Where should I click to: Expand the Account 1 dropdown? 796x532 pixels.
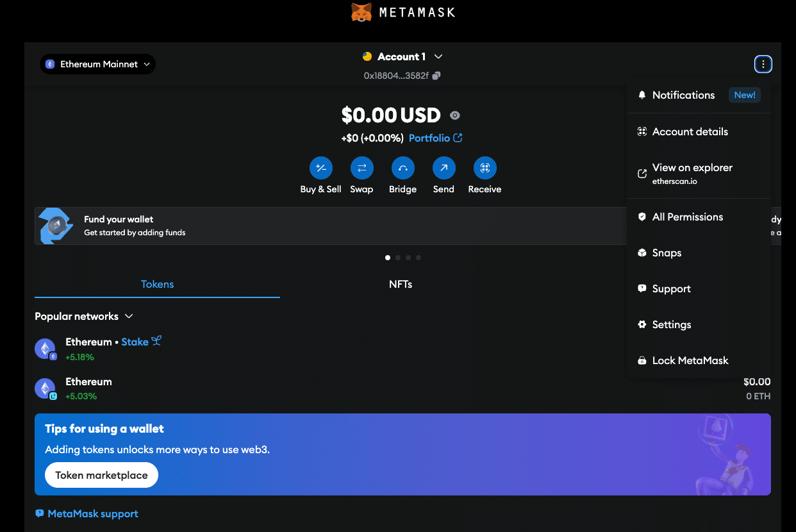(402, 56)
